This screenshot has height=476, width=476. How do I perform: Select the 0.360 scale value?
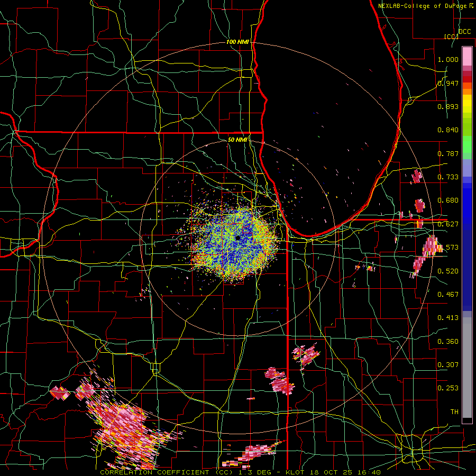[x=448, y=342]
